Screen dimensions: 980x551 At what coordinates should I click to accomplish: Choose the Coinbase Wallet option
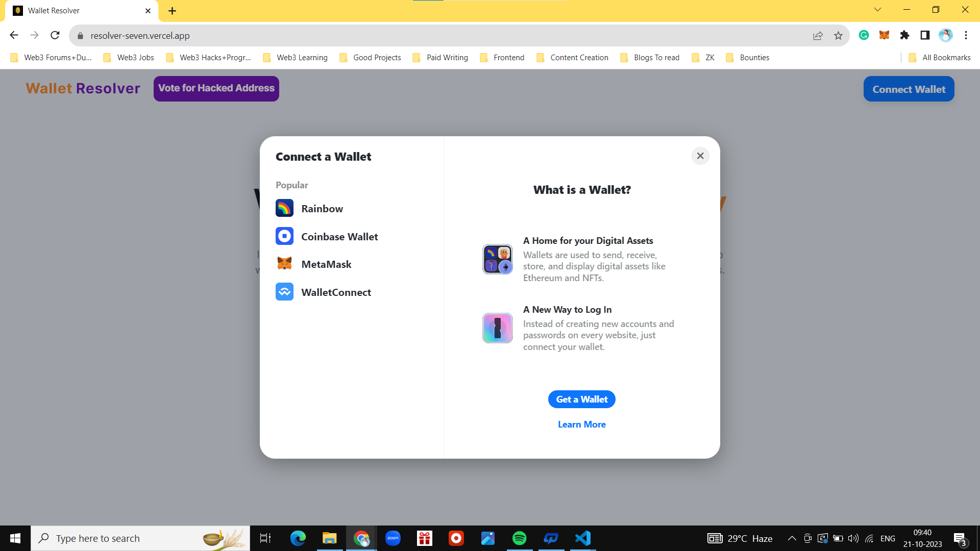click(x=339, y=236)
